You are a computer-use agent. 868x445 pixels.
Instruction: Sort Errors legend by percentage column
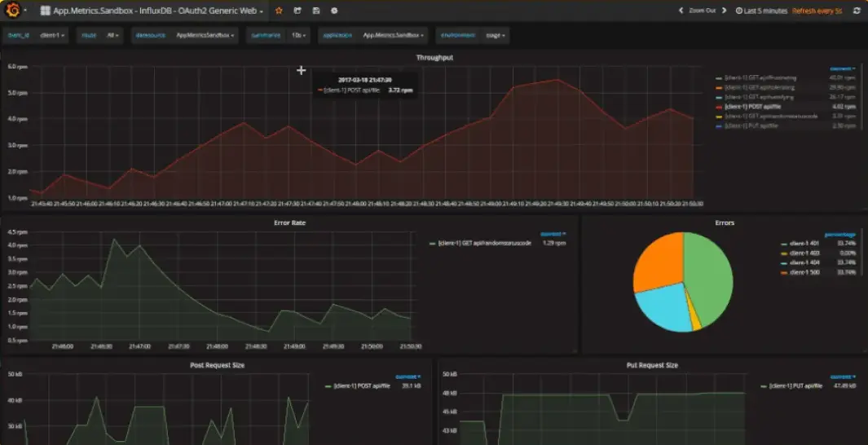[839, 235]
